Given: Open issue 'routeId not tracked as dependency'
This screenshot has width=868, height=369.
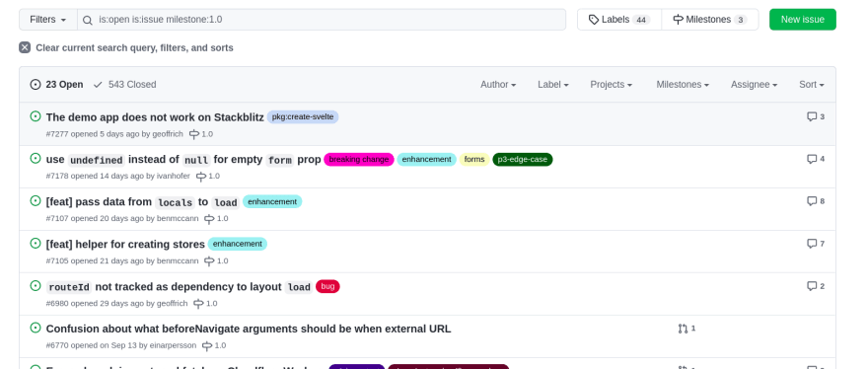Looking at the screenshot, I should [x=179, y=287].
